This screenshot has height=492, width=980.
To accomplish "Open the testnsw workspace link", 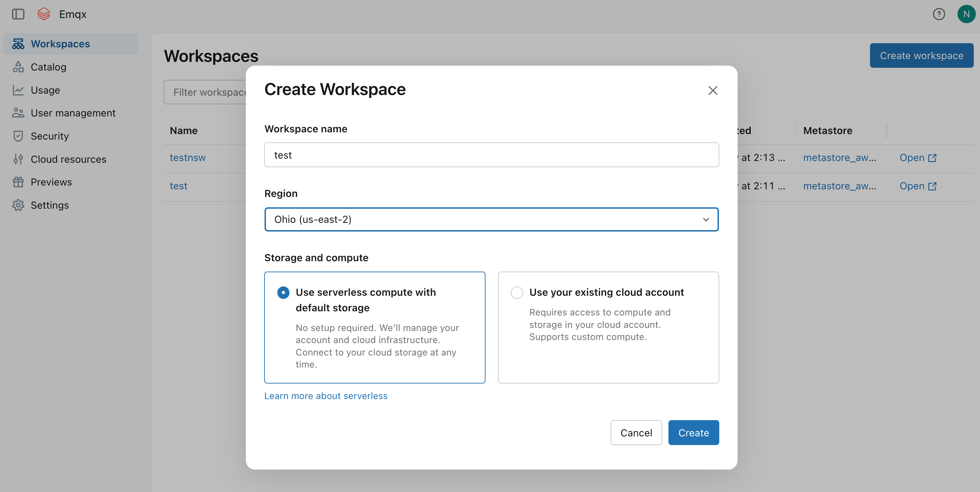I will (187, 158).
